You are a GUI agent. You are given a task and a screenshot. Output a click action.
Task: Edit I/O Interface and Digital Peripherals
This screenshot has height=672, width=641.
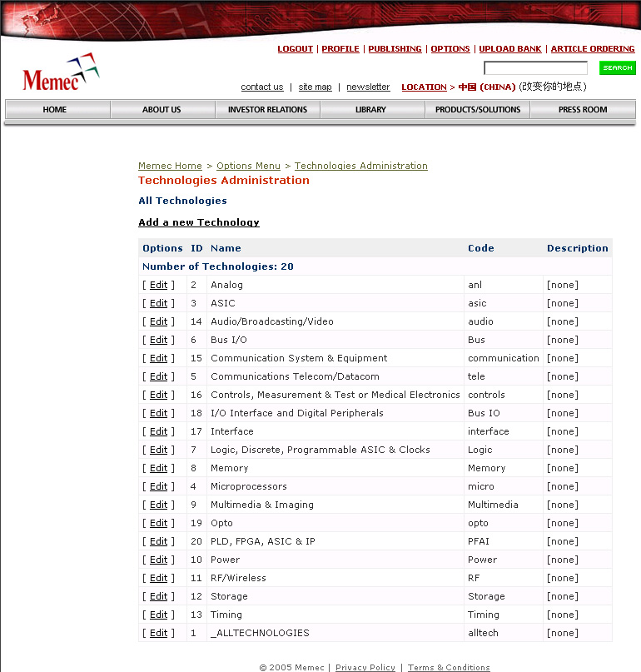pyautogui.click(x=158, y=413)
